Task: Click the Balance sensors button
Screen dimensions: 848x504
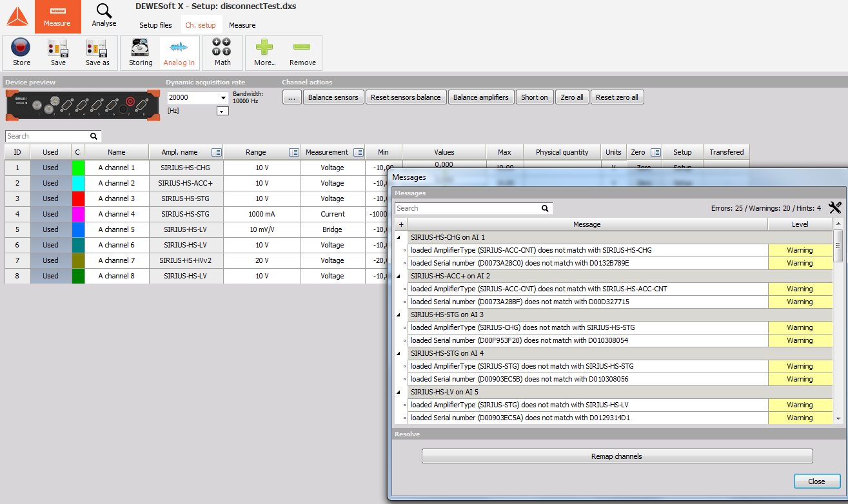Action: 333,97
